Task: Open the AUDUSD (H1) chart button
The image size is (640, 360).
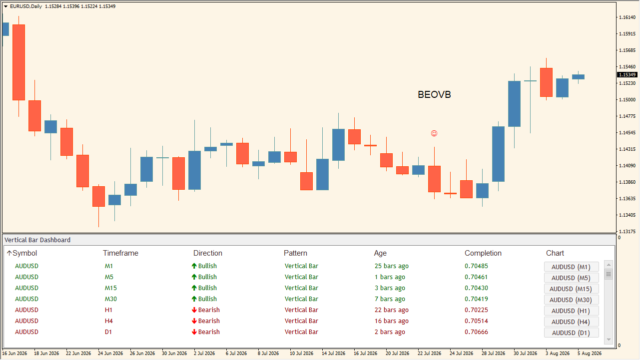Action: click(571, 311)
